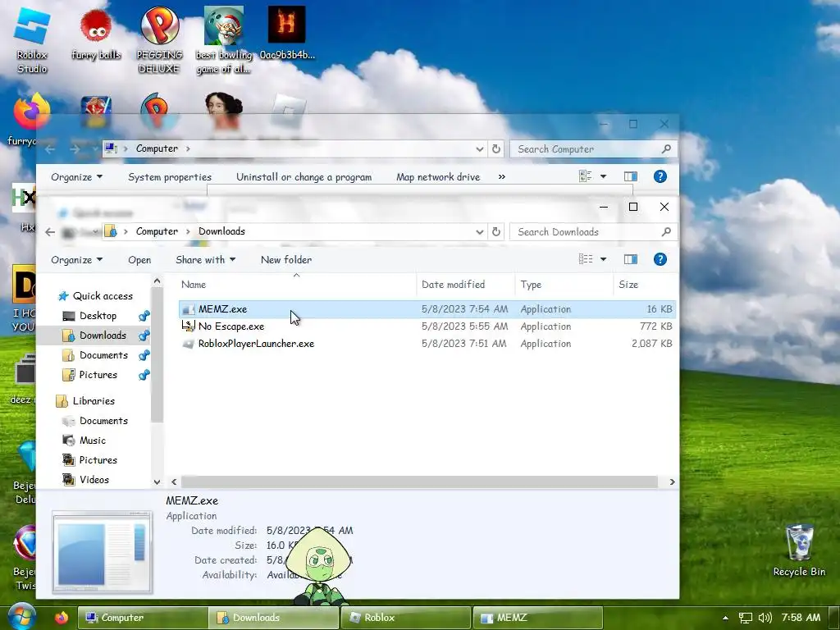The height and width of the screenshot is (630, 840).
Task: Click System properties in Computer window
Action: (170, 177)
